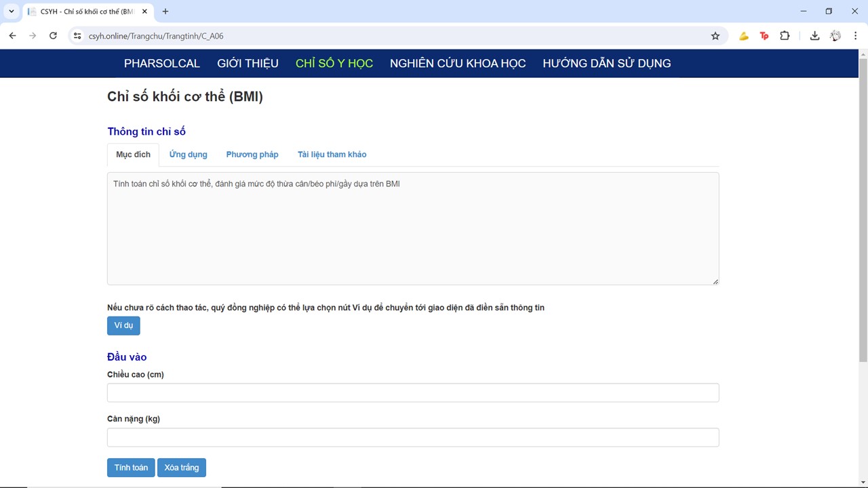
Task: Open the tab search dropdown arrow
Action: click(x=12, y=12)
